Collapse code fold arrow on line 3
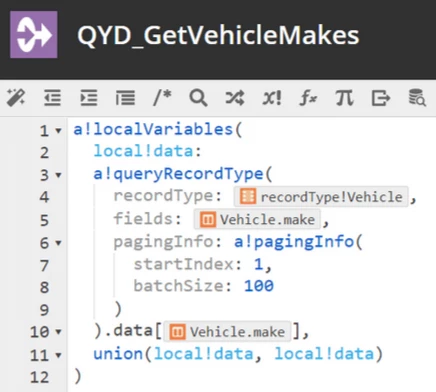 (x=58, y=175)
